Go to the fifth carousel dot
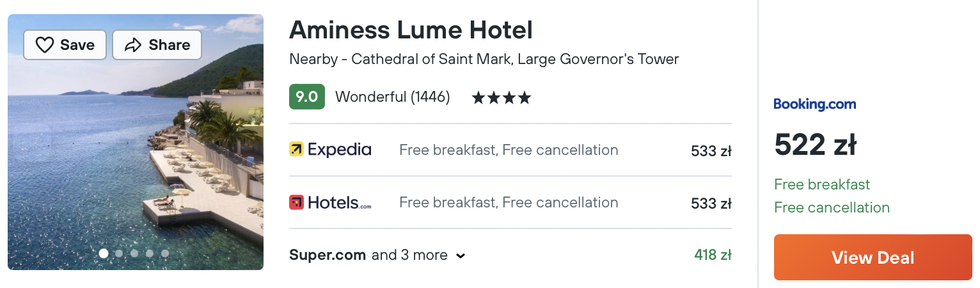This screenshot has height=288, width=980. coord(165,253)
